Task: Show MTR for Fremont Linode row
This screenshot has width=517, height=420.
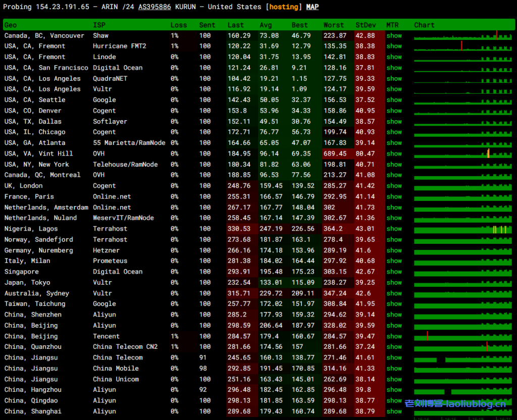Action: coord(394,57)
